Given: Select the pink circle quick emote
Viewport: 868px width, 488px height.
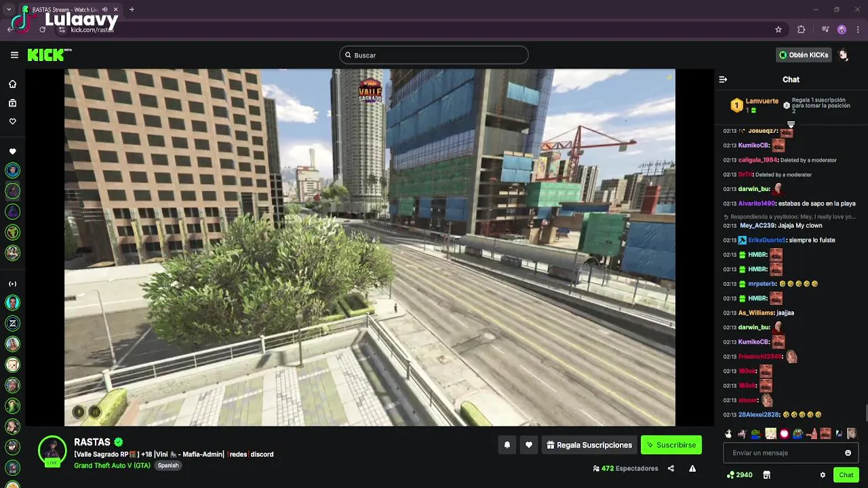Looking at the screenshot, I should coord(785,434).
